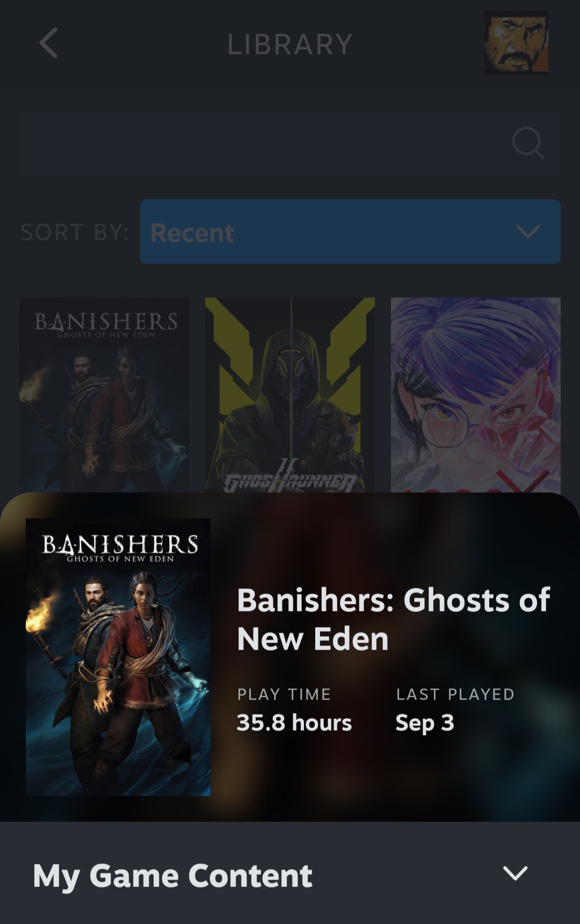
Task: Click the My Game Content chevron arrow
Action: pos(516,873)
